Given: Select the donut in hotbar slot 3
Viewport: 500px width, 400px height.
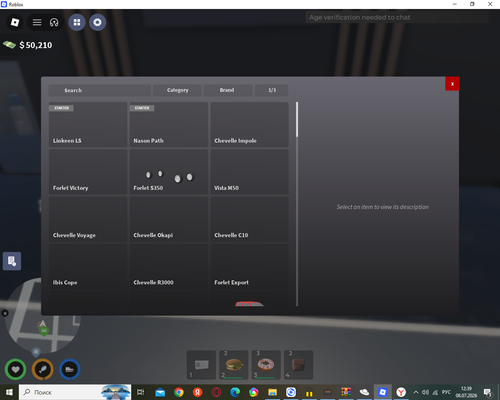Looking at the screenshot, I should pos(266,365).
